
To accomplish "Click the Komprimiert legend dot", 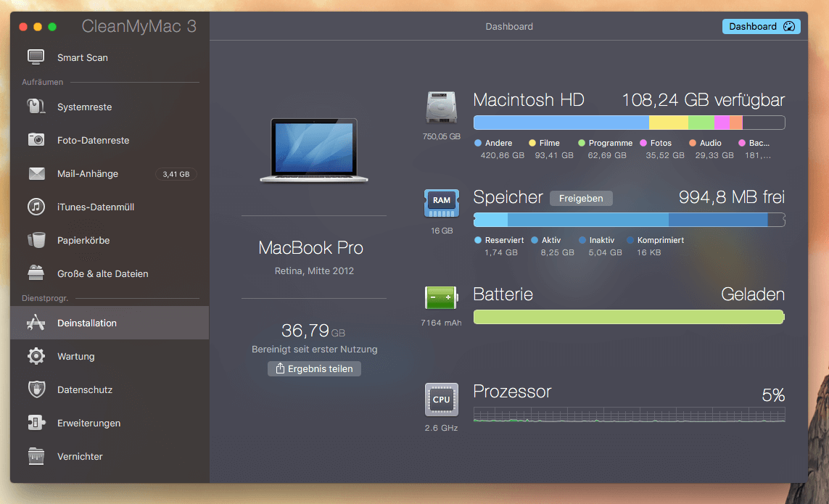I will pyautogui.click(x=630, y=240).
